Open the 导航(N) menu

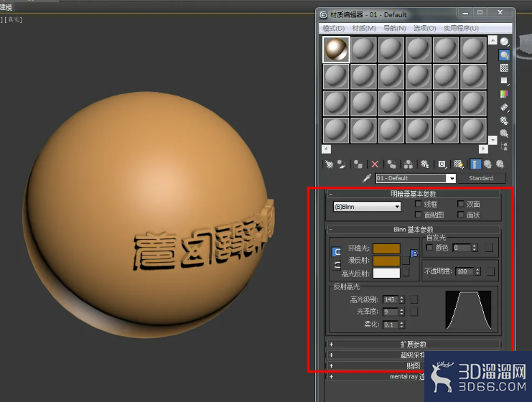395,28
